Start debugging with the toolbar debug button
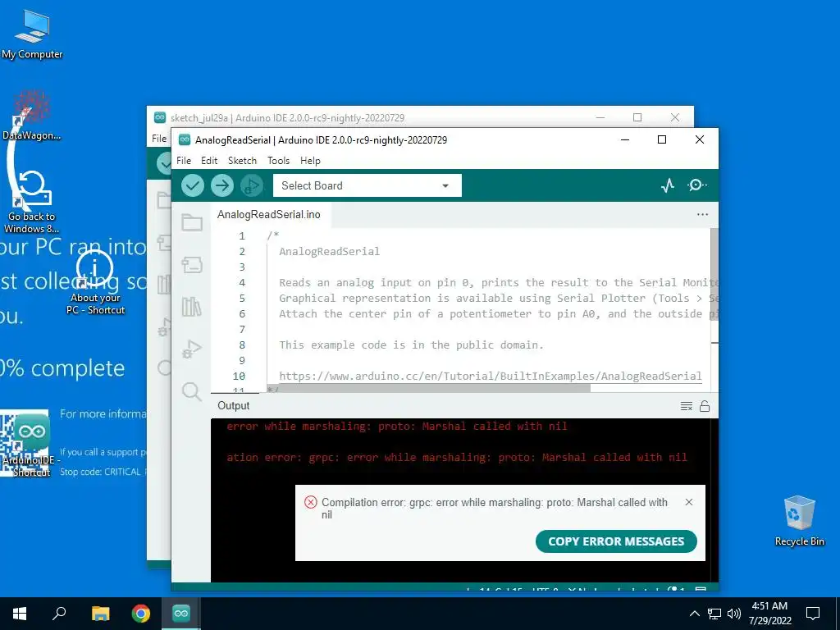840x630 pixels. [251, 185]
